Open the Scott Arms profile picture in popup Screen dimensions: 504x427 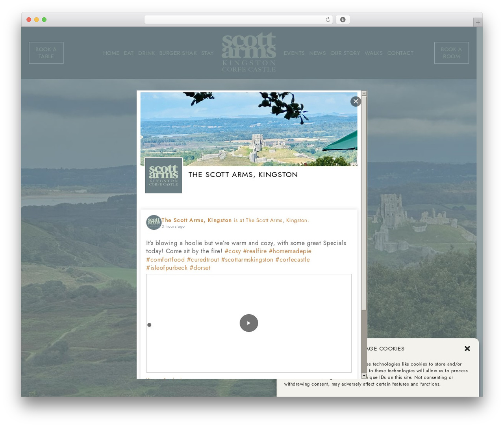click(163, 175)
